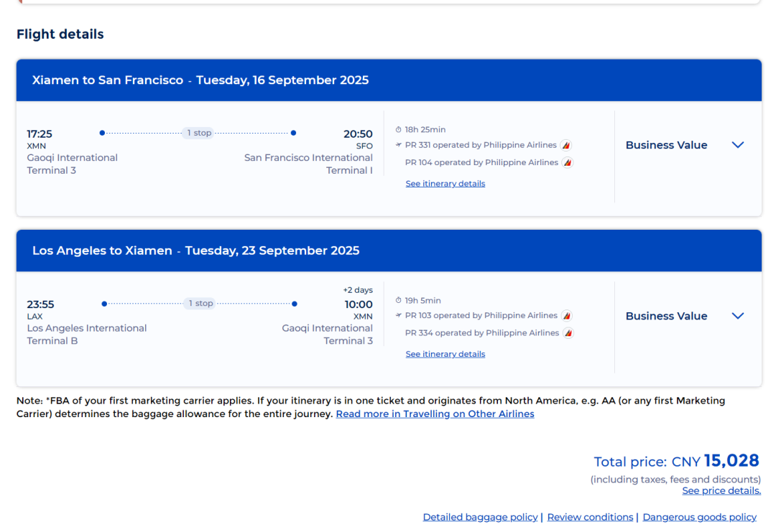View the See price details link
Screen dimensions: 776x532
[x=721, y=491]
